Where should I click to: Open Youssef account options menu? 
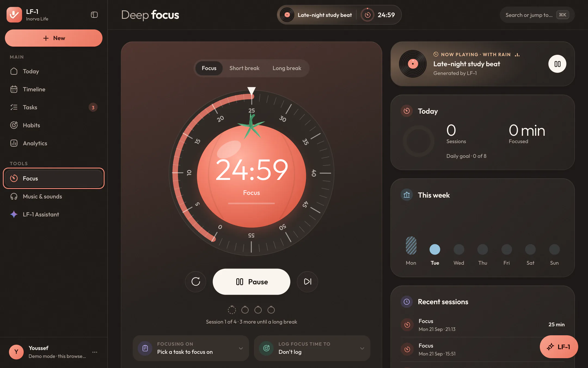click(x=95, y=352)
